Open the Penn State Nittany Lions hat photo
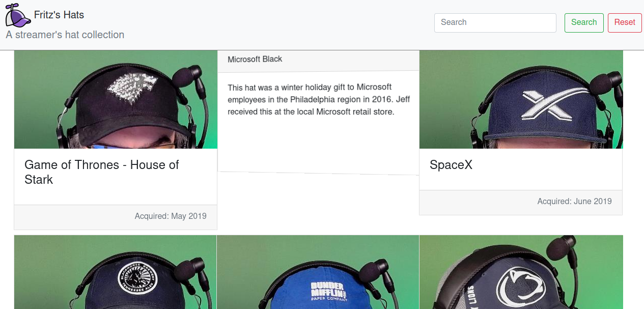644x309 pixels. click(x=521, y=272)
